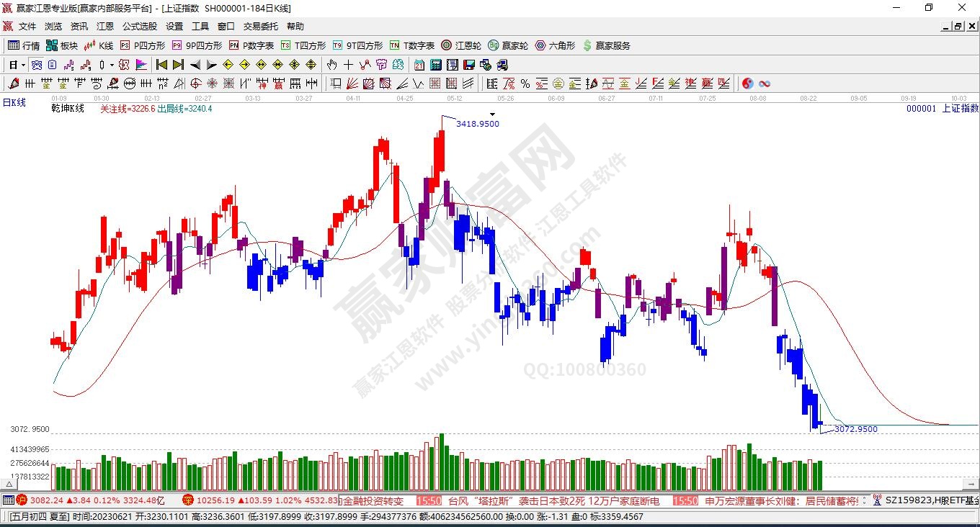Expand the 日 period dropdown arrow
Screen dimensions: 980x527
24,65
